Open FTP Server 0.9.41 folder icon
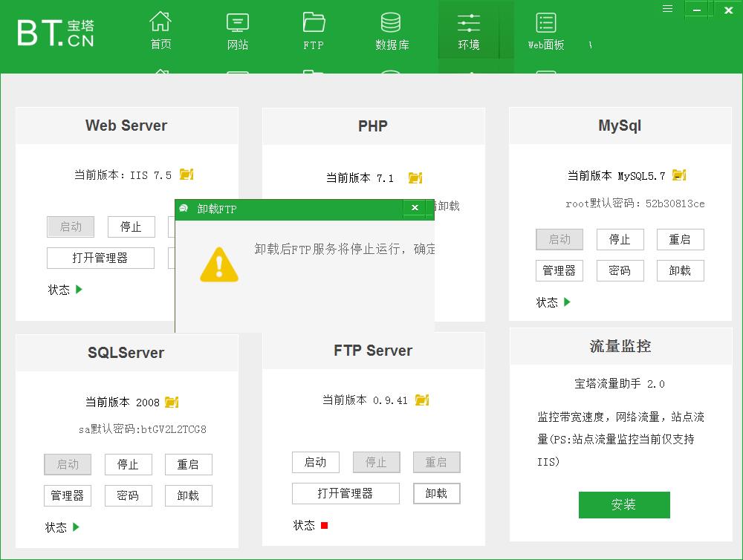Screen dimensions: 743x560 point(422,400)
